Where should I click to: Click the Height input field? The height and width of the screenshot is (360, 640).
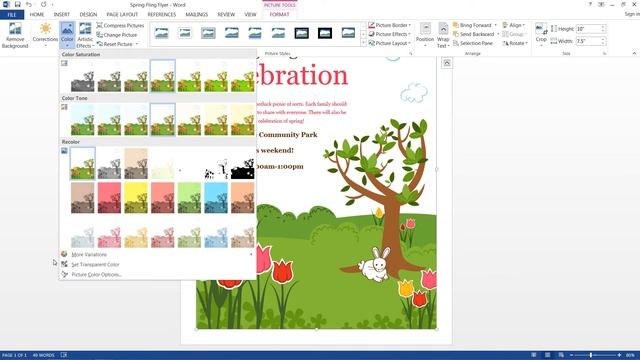(x=588, y=29)
